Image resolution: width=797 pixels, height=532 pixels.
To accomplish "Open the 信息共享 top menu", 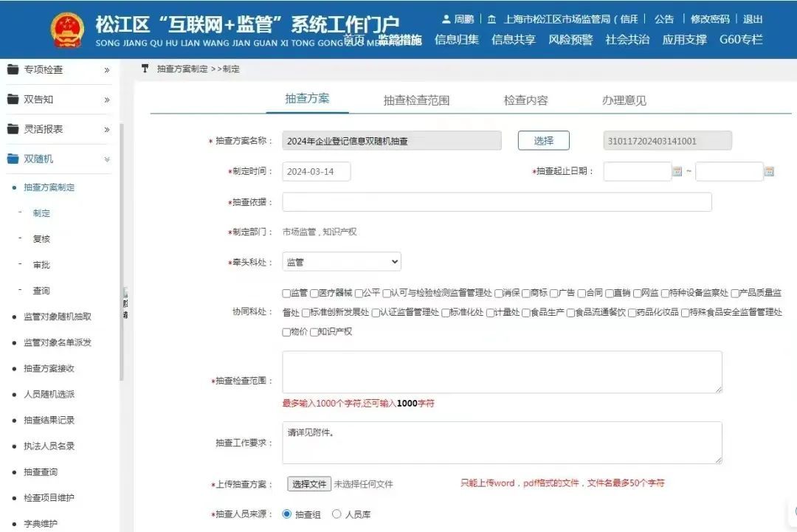I will tap(514, 40).
